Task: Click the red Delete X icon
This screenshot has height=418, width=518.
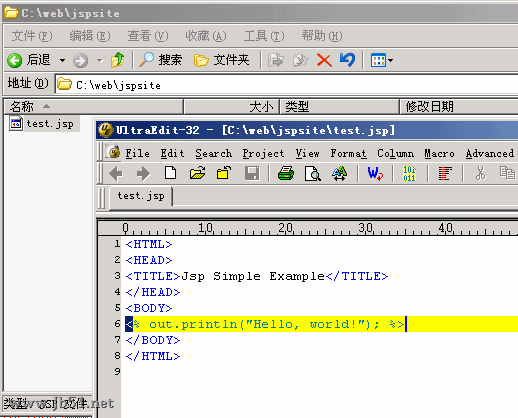Action: [x=324, y=60]
